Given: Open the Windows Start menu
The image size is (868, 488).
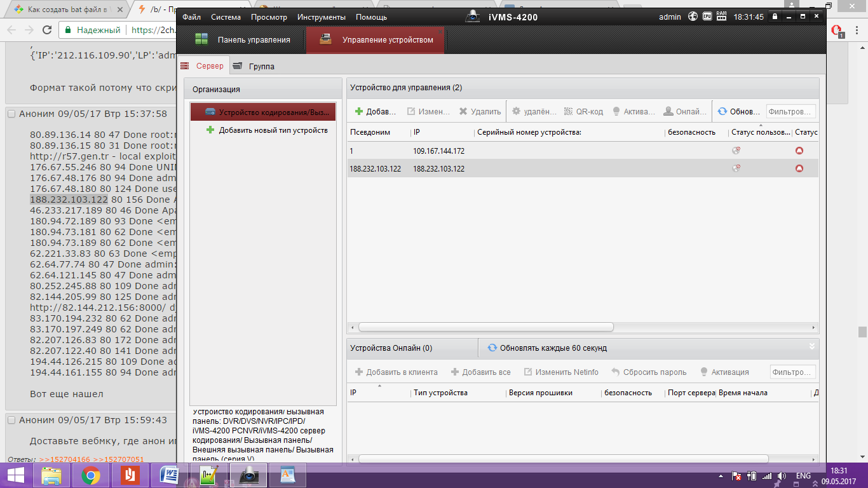Looking at the screenshot, I should pos(16,475).
